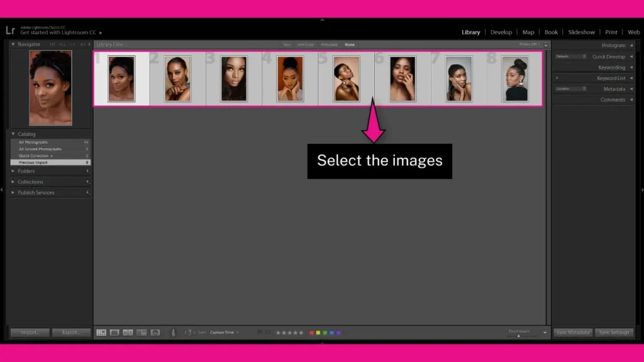Toggle the sort direction button

[x=189, y=332]
